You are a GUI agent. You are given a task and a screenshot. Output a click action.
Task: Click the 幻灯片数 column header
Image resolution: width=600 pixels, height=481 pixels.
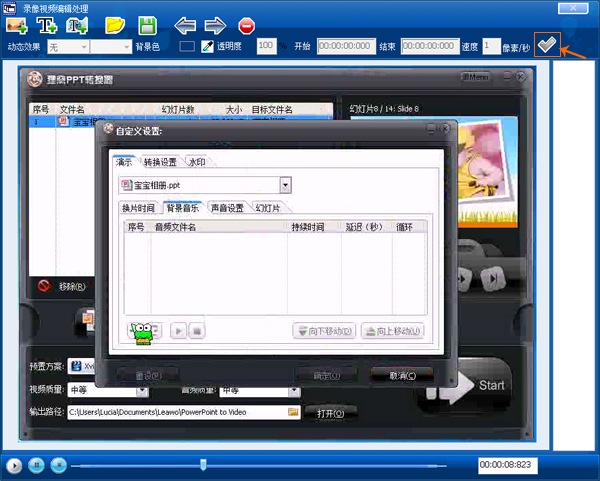[x=178, y=109]
